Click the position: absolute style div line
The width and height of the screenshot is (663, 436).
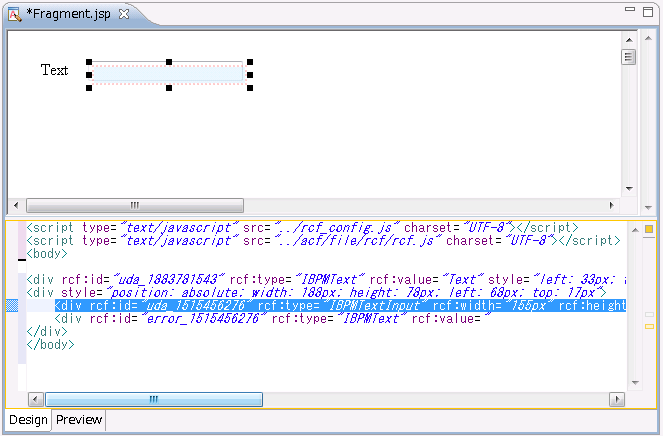[x=316, y=293]
